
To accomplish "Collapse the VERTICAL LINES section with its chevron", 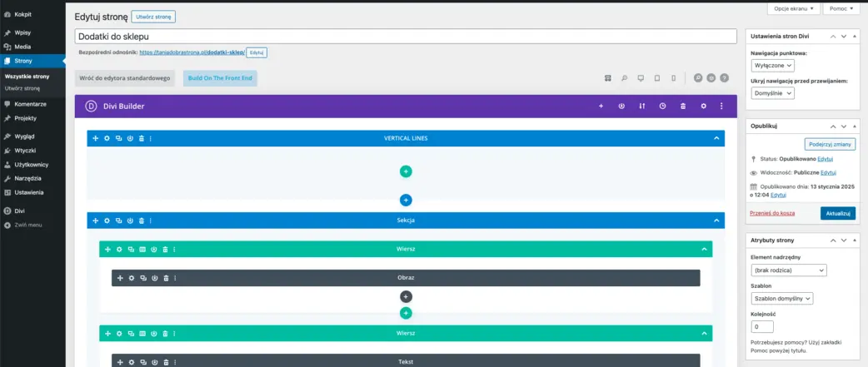I will 716,138.
